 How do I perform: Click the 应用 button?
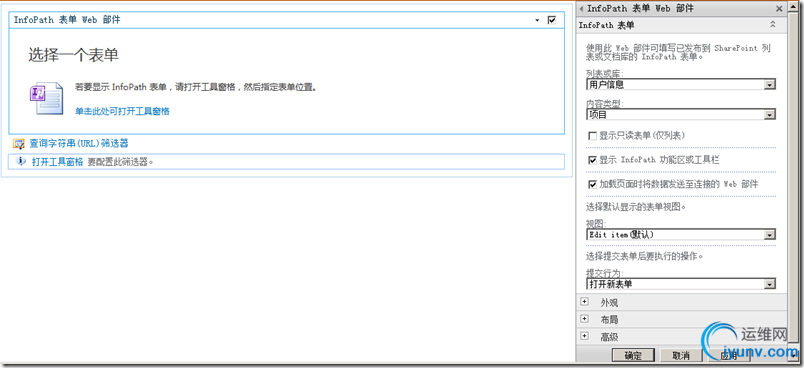tap(728, 356)
